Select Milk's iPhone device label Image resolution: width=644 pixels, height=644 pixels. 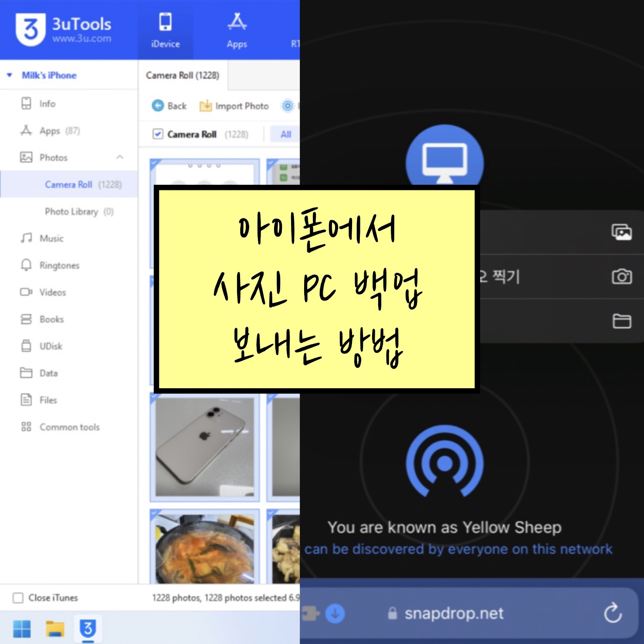click(49, 75)
